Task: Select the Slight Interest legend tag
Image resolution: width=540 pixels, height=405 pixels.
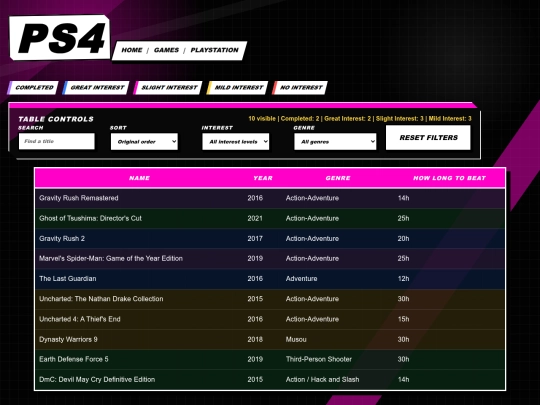Action: 168,87
